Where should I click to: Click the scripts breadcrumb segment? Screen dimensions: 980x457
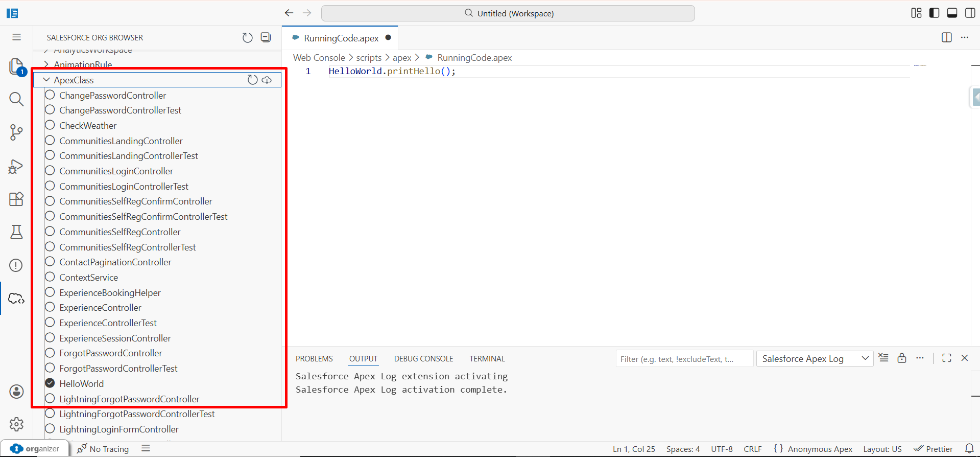[369, 58]
